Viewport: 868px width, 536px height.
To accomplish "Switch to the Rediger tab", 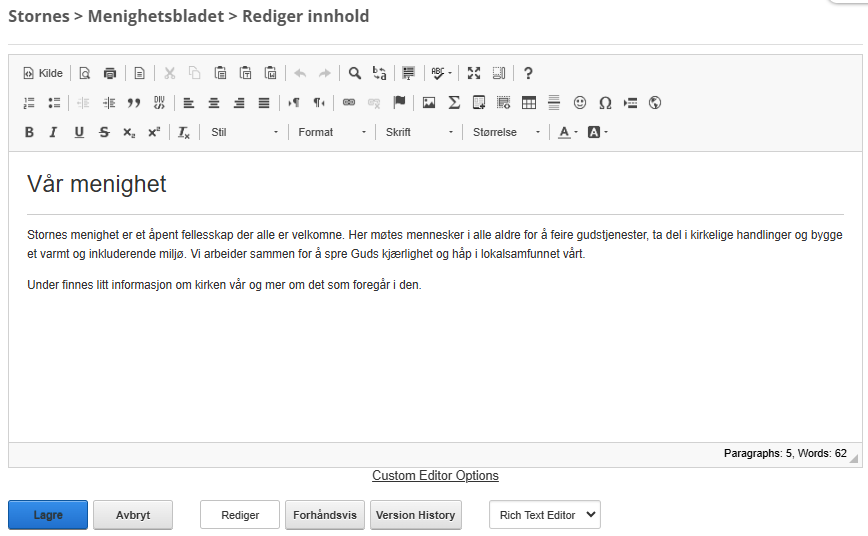I will 240,515.
